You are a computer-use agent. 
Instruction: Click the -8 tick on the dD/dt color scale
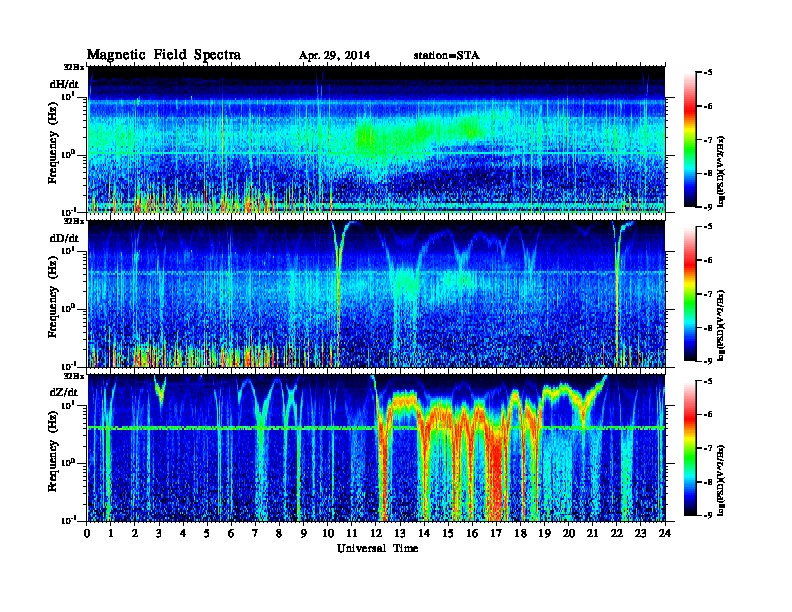(x=708, y=328)
